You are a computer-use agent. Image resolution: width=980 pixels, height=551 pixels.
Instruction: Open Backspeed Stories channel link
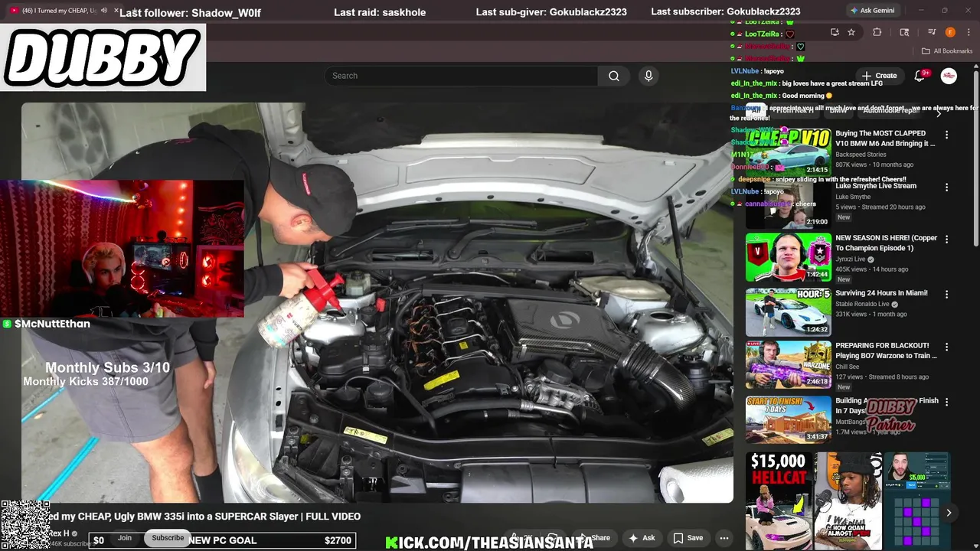pos(861,155)
